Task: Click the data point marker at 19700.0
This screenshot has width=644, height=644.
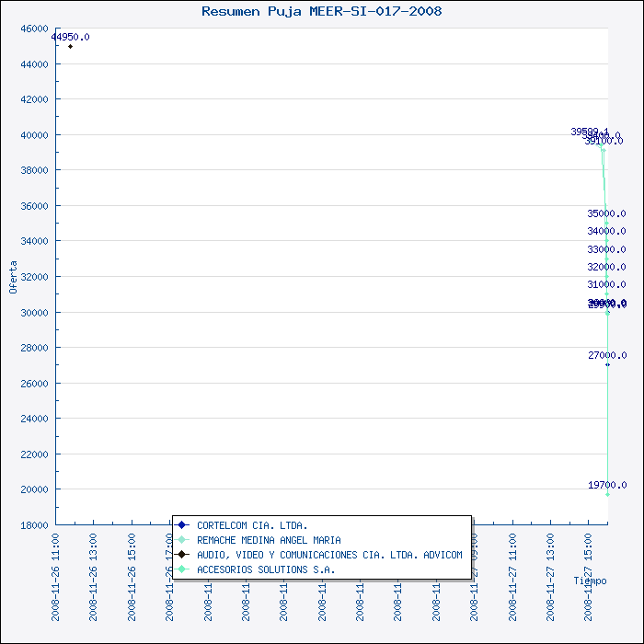Action: pos(607,495)
